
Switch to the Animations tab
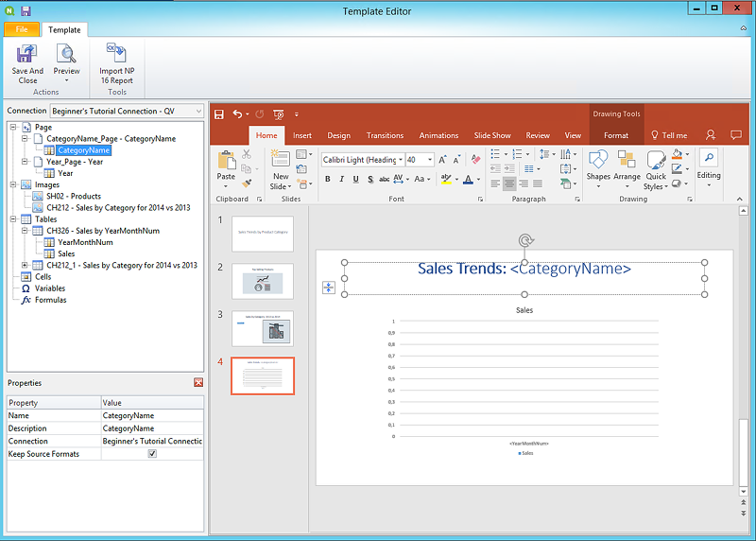438,135
